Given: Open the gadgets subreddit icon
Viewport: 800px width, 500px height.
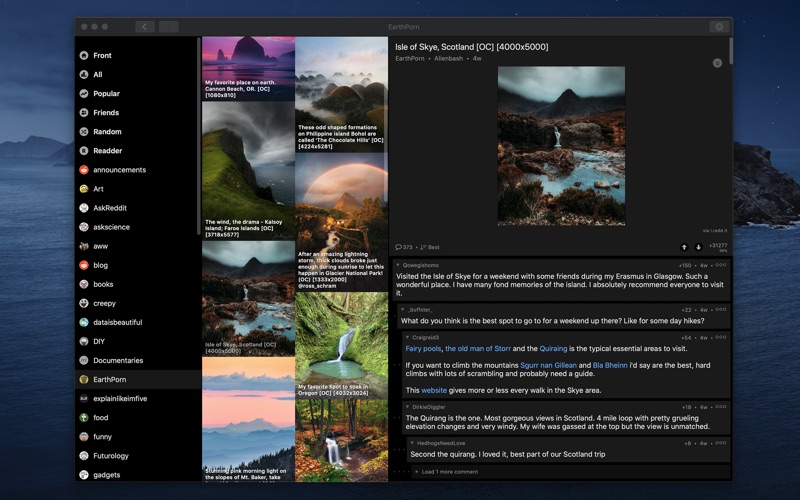Looking at the screenshot, I should tap(84, 475).
